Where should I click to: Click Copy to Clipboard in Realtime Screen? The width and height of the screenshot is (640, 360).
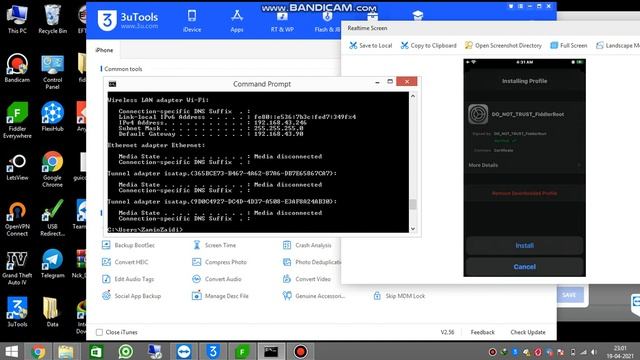(429, 45)
